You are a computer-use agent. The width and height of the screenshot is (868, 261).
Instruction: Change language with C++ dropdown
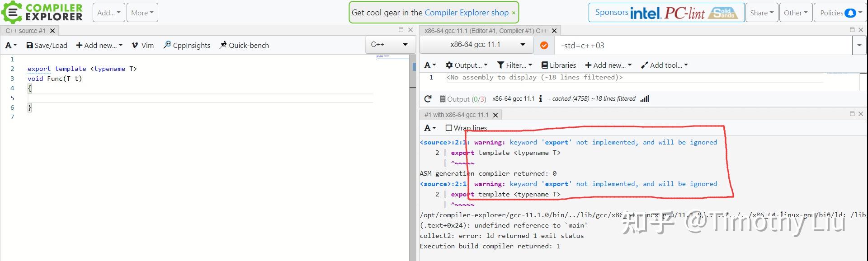(x=389, y=44)
